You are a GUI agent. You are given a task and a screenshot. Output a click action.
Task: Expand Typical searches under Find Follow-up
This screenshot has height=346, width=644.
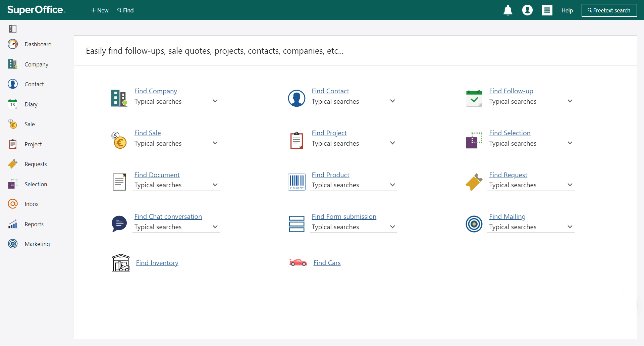[x=531, y=101]
